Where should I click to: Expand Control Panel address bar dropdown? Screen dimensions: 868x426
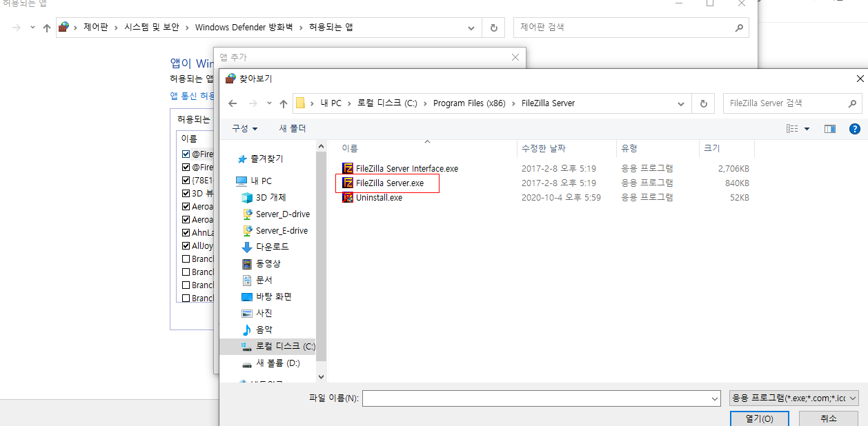(471, 28)
